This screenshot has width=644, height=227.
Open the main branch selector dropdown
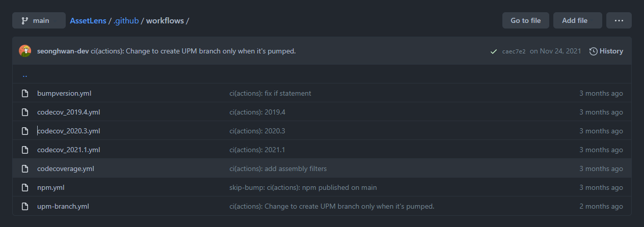39,20
